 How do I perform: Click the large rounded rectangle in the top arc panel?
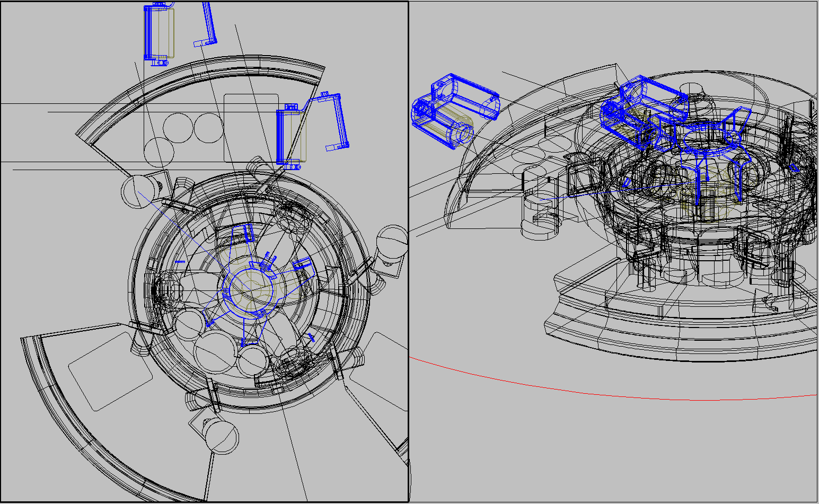pyautogui.click(x=251, y=127)
